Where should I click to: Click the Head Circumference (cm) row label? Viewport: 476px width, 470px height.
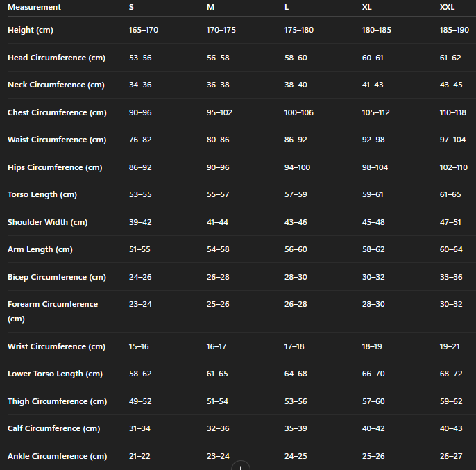56,58
